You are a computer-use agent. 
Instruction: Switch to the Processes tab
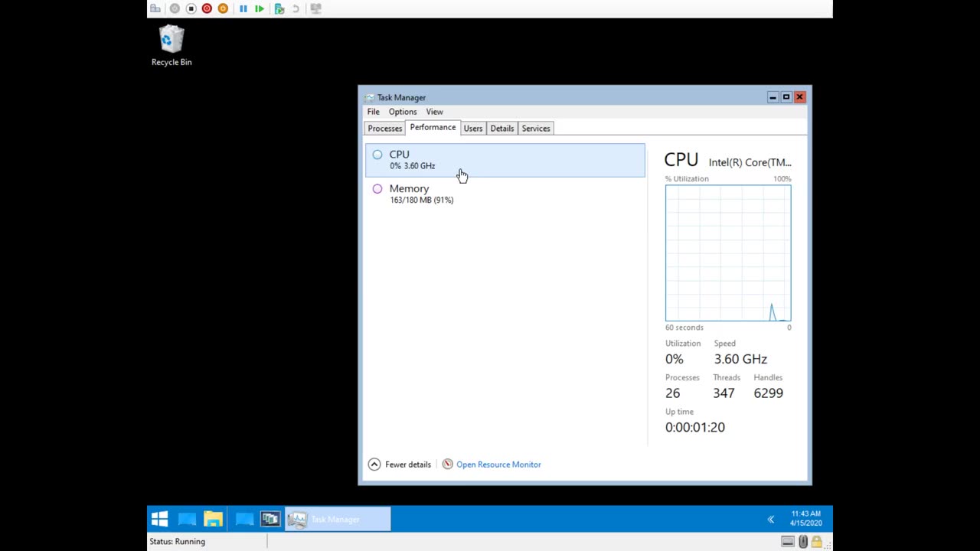point(384,129)
